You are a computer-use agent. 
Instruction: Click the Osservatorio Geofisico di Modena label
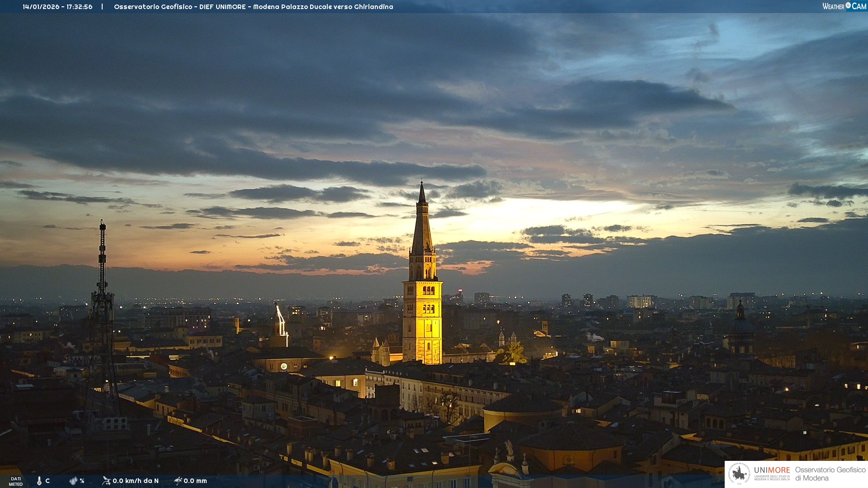pos(830,474)
